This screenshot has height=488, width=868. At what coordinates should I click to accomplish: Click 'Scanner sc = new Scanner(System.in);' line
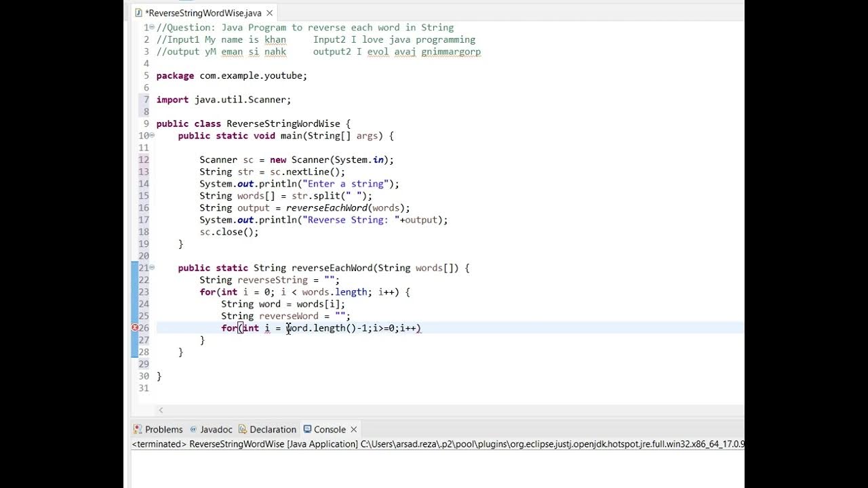click(x=296, y=160)
